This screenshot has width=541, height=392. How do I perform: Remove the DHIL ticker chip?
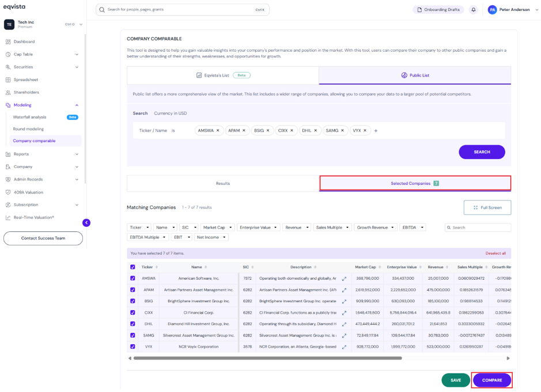pos(315,131)
